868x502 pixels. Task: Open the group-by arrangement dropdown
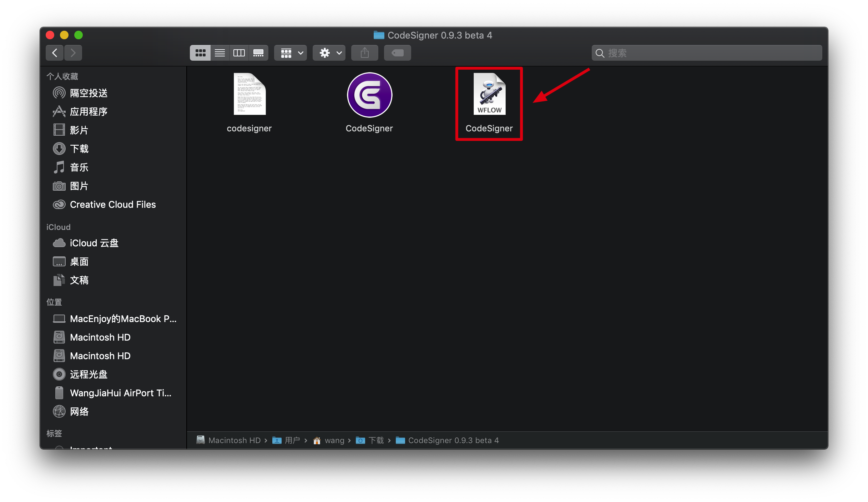(x=291, y=53)
